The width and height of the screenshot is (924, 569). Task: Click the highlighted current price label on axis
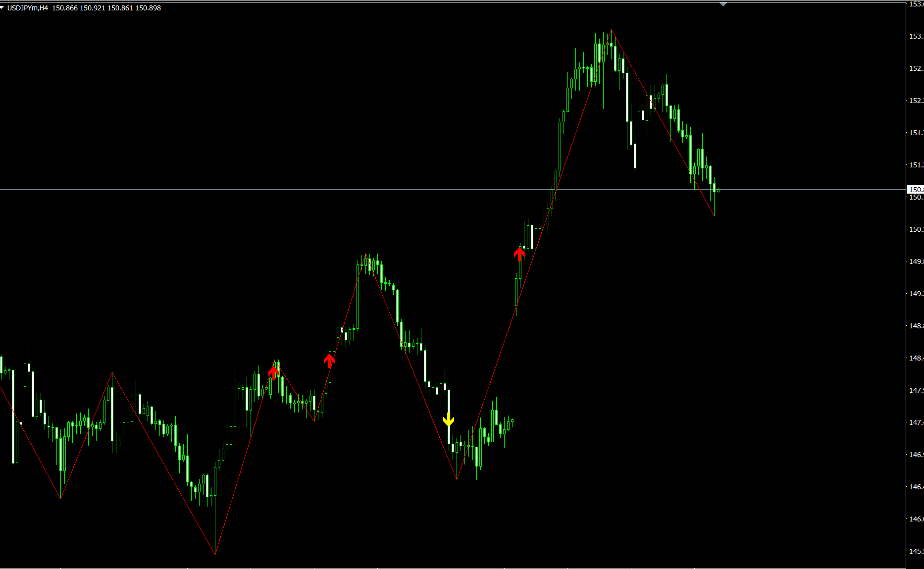click(915, 190)
